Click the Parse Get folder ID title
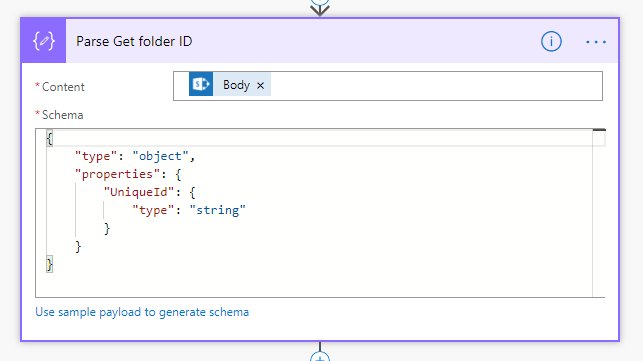 [x=134, y=41]
